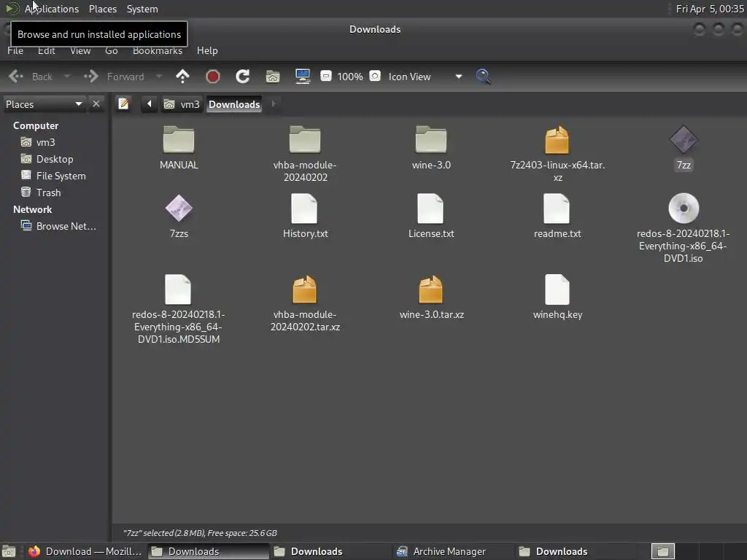Go to the Home folder via toolbar

[x=273, y=76]
